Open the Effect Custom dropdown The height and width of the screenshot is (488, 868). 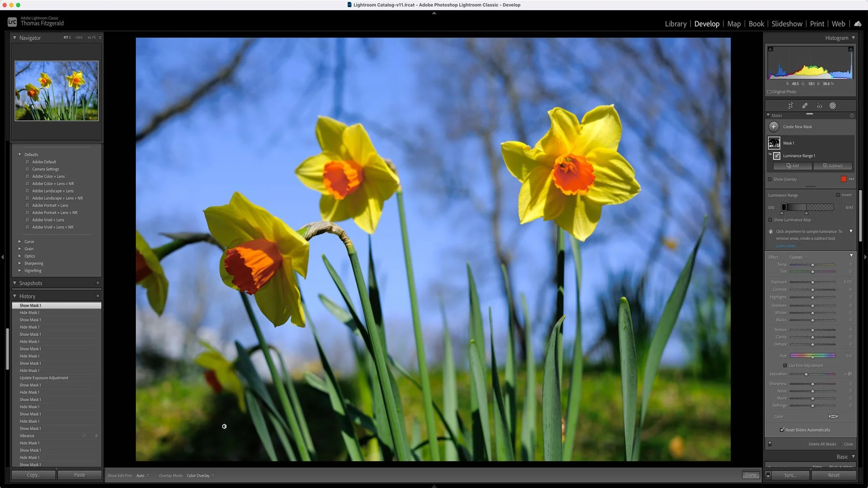click(x=798, y=257)
